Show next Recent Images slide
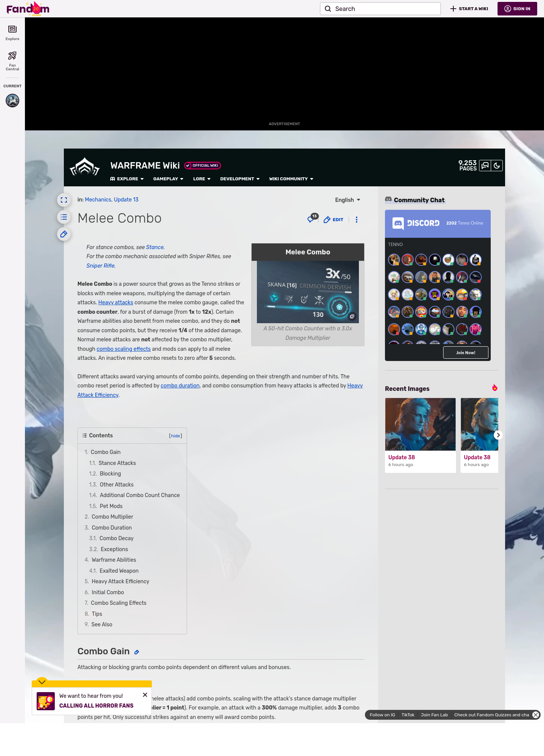Viewport: 544px width, 756px height. coord(498,435)
